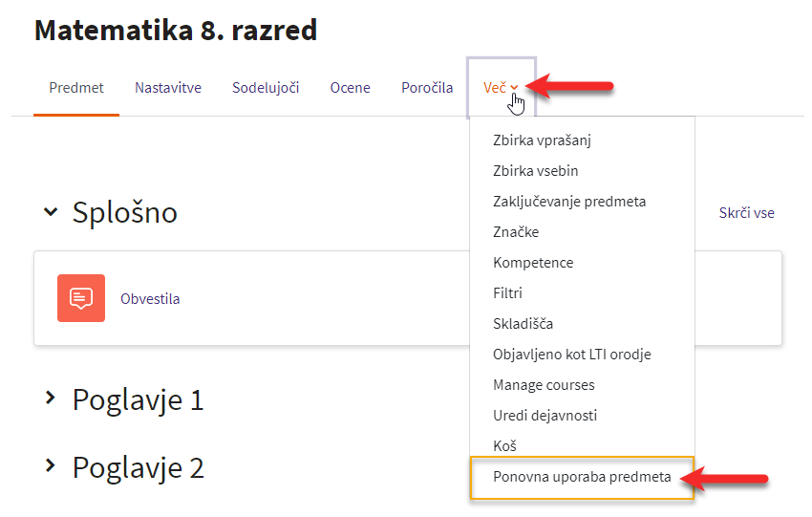Viewport: 812px width, 517px height.
Task: Click the Skrči vse link
Action: [x=746, y=212]
